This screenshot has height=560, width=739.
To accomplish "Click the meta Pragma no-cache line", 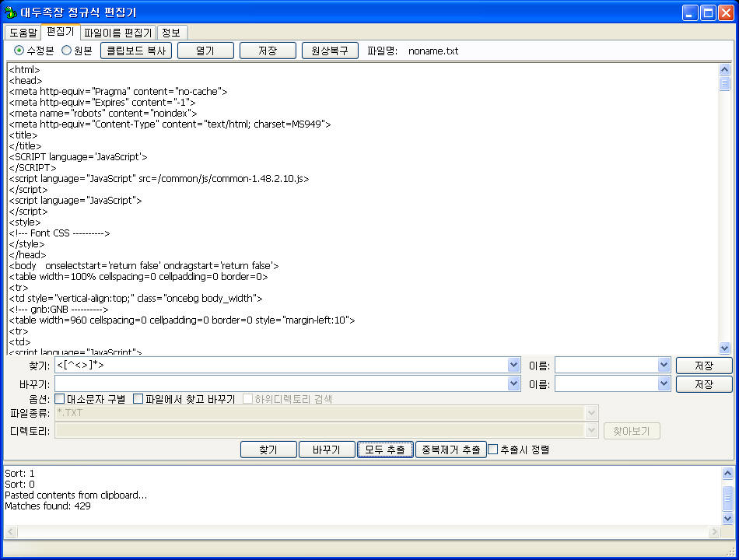I will pyautogui.click(x=117, y=92).
